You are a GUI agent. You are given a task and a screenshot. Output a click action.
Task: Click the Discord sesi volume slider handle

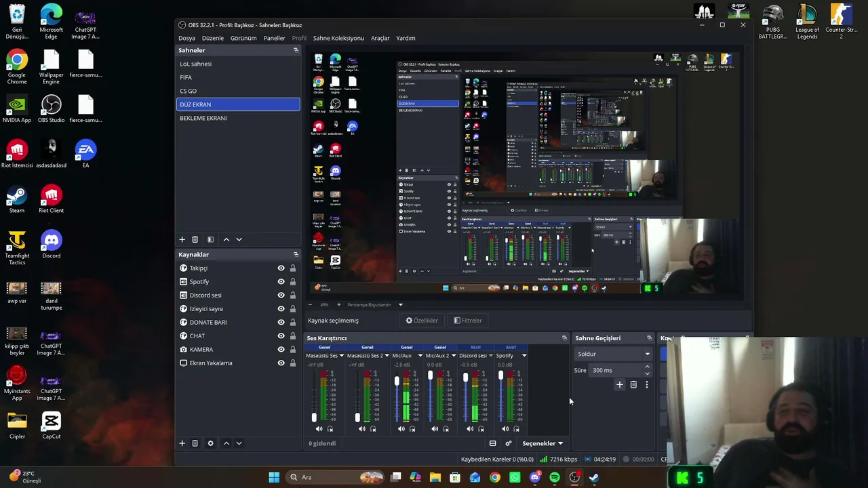465,378
